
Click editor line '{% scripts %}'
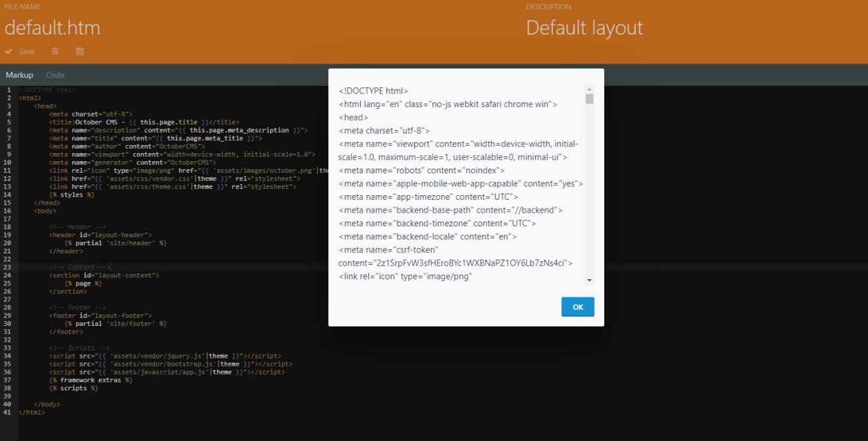pyautogui.click(x=74, y=389)
